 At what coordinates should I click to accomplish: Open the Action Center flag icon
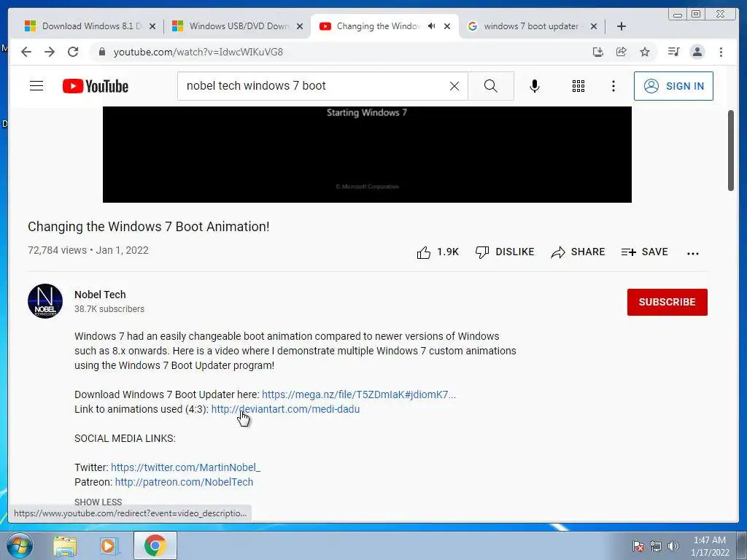pos(638,546)
